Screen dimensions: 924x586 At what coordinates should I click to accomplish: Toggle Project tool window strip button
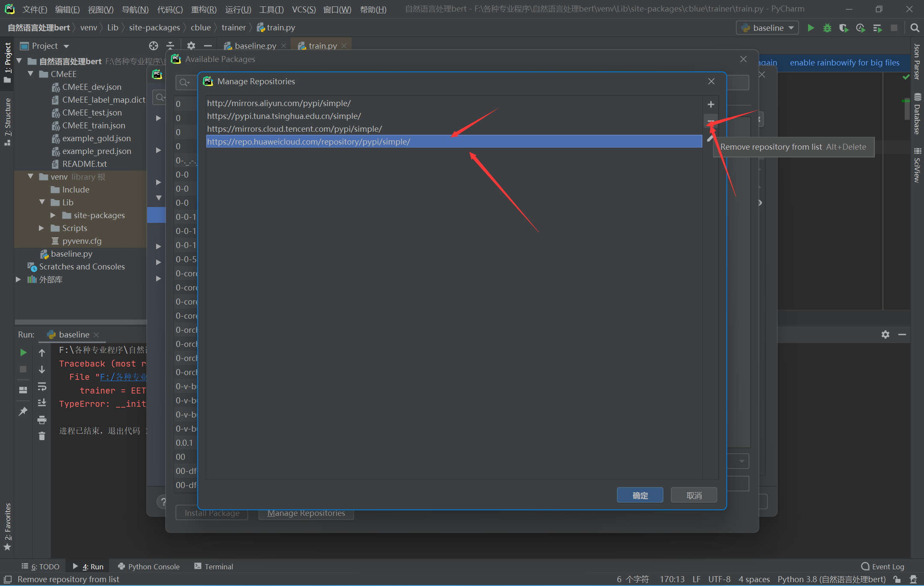pyautogui.click(x=7, y=62)
